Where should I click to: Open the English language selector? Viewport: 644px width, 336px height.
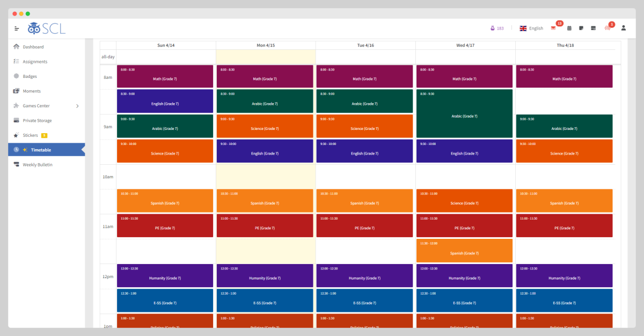[531, 28]
